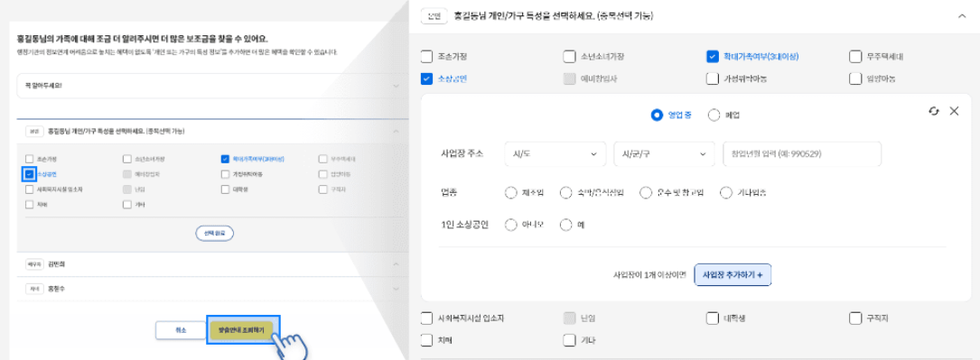The width and height of the screenshot is (980, 360).
Task: Click the 사업장 추가하기 + button
Action: pyautogui.click(x=733, y=274)
